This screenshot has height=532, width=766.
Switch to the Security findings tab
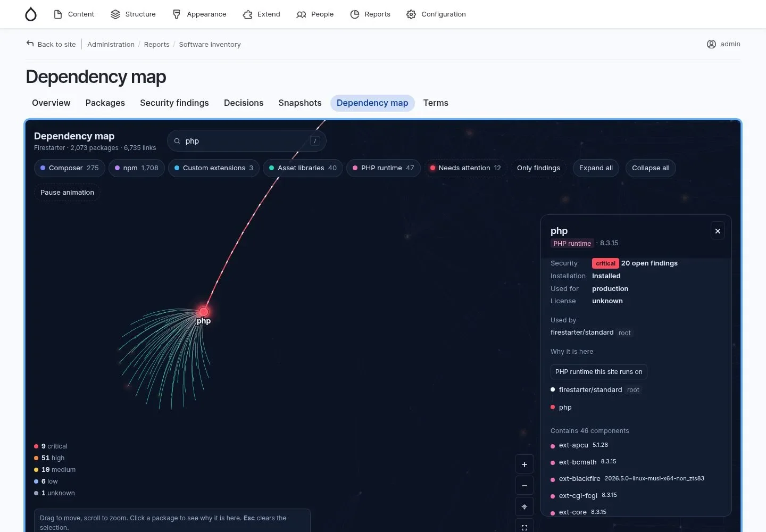point(174,103)
